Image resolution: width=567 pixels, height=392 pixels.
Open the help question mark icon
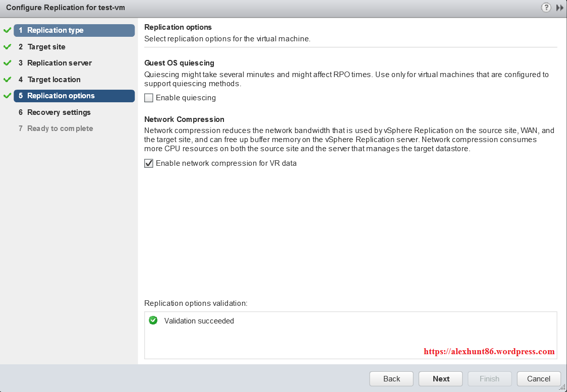[546, 8]
